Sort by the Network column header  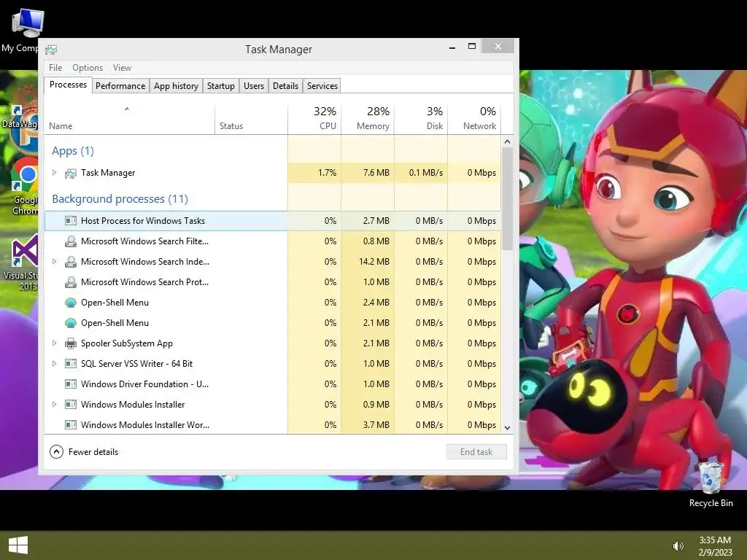(x=474, y=119)
